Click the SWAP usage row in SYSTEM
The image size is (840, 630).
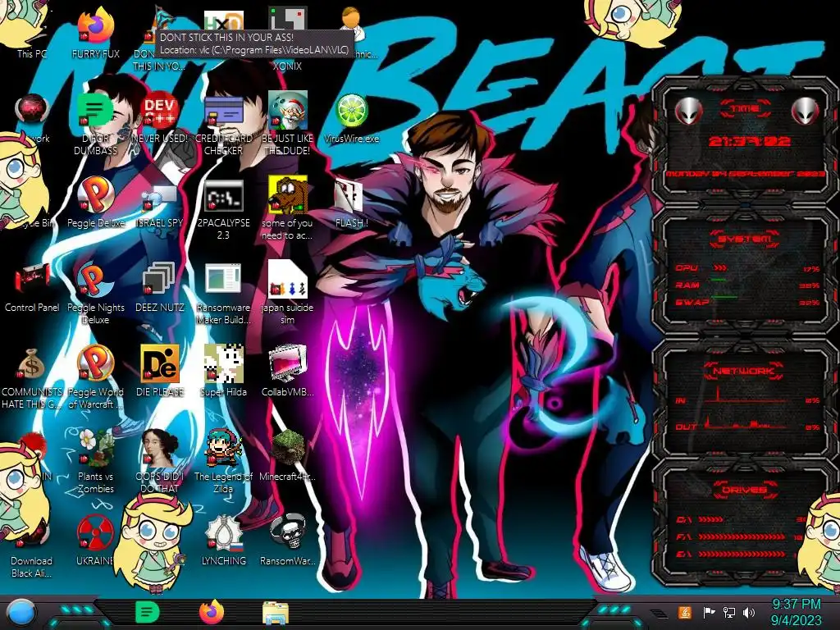point(747,302)
